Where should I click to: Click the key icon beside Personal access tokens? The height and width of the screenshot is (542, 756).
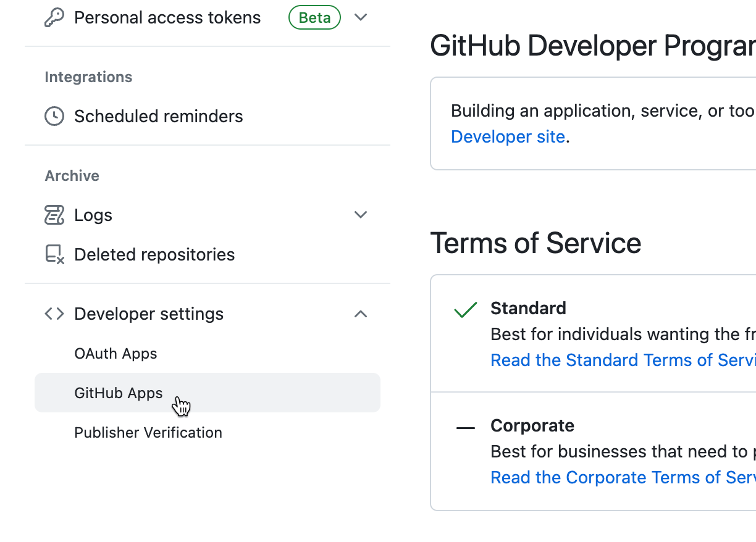point(54,18)
